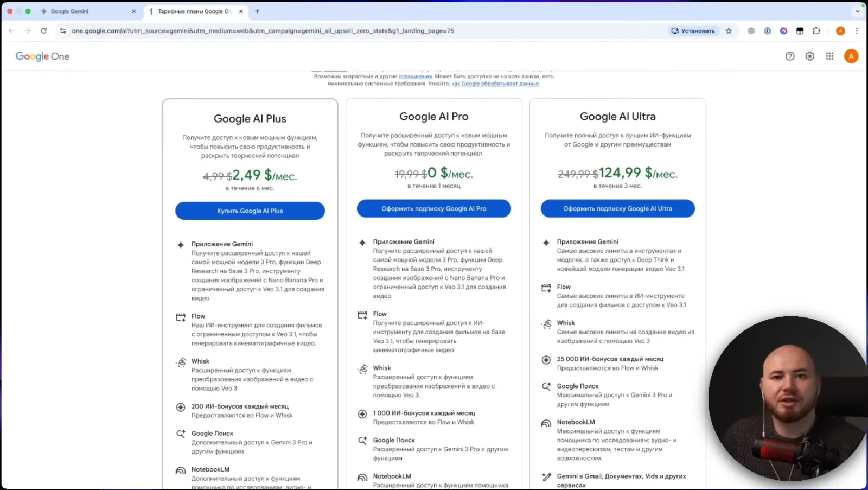Click the Google Поиск icon in AI Plus card

181,434
